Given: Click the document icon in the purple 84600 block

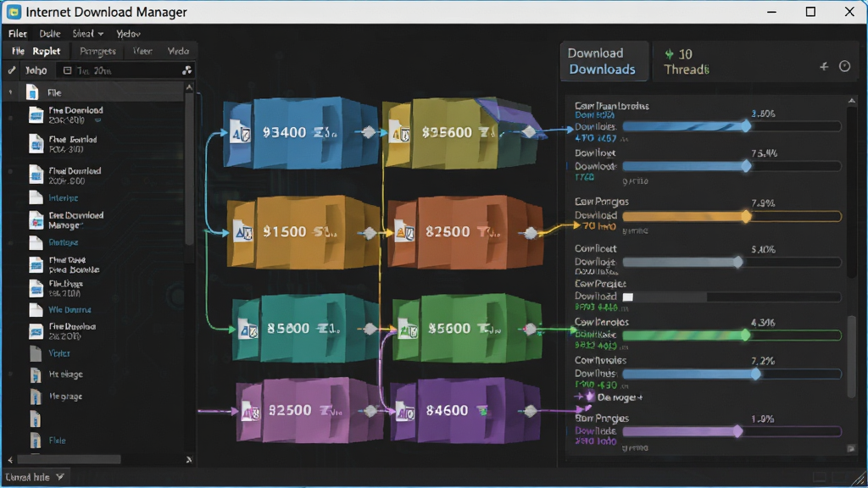Looking at the screenshot, I should point(404,411).
